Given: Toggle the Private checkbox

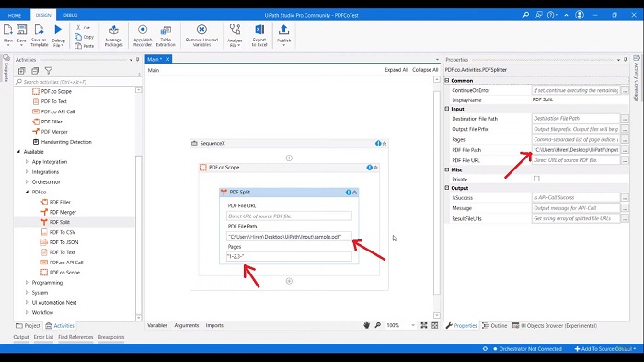Looking at the screenshot, I should 536,179.
